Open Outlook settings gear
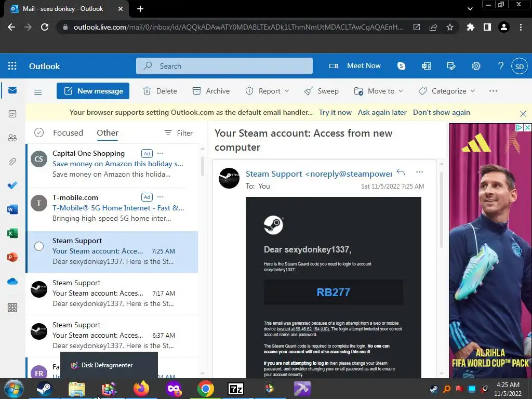This screenshot has height=399, width=532. pos(476,66)
